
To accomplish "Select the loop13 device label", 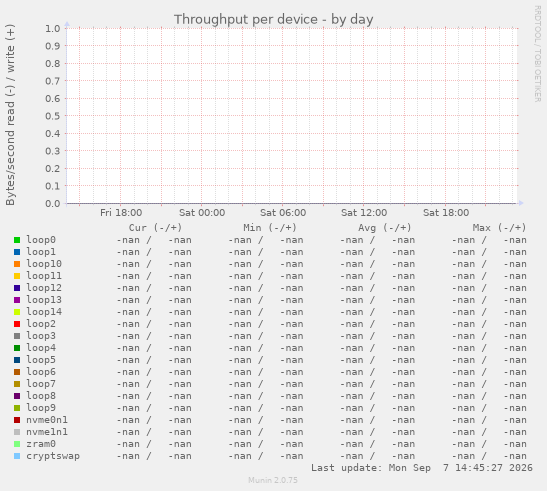I will [x=44, y=300].
